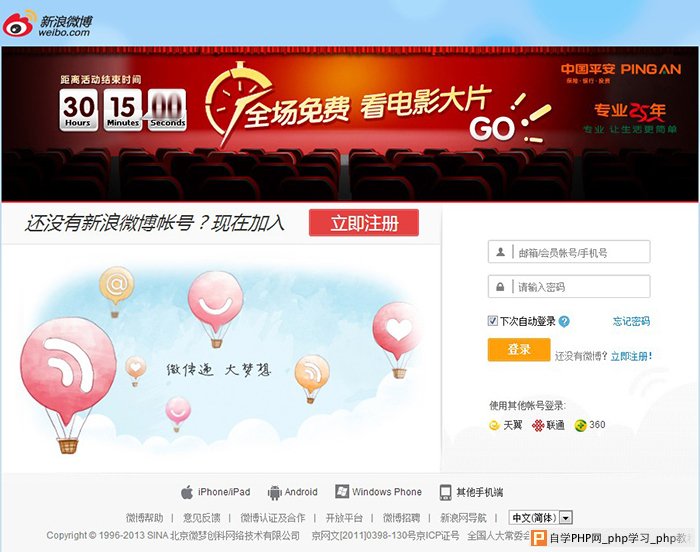Open the Android robot icon link

click(x=274, y=493)
